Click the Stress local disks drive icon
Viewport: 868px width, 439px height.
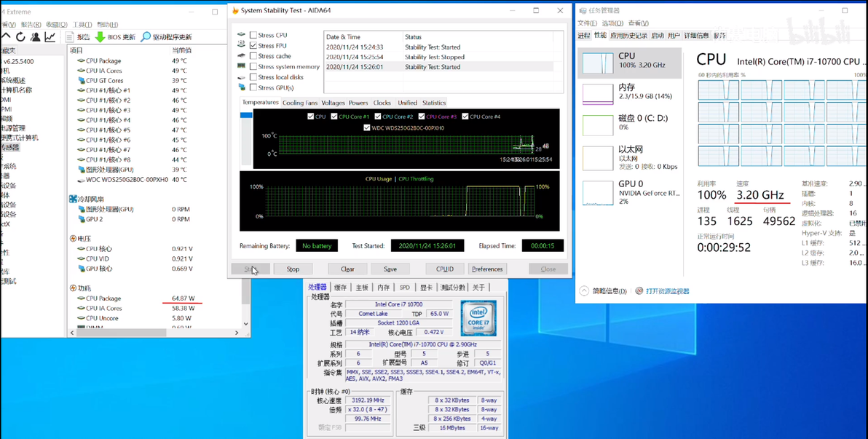[241, 76]
